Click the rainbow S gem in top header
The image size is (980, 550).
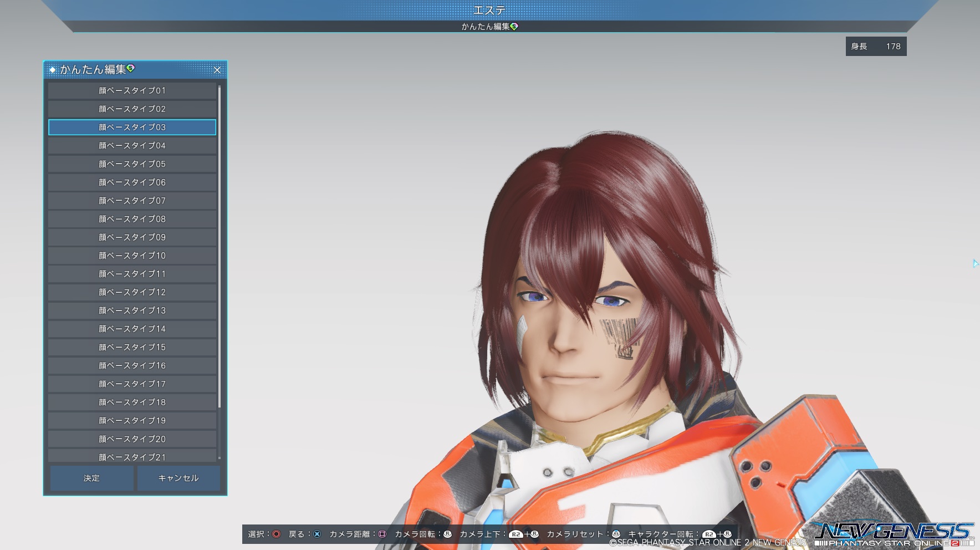pos(514,26)
